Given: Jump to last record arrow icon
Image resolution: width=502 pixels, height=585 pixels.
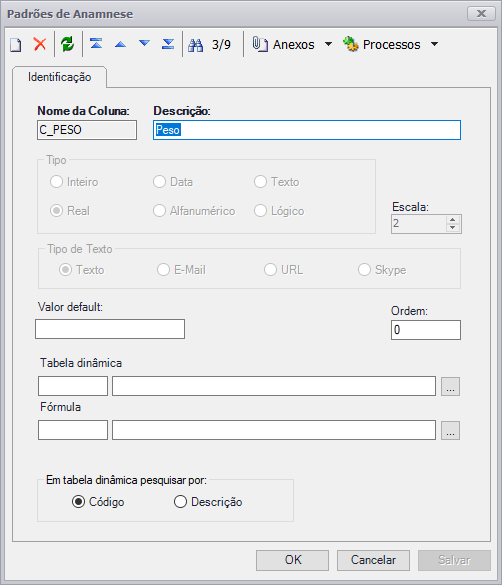Looking at the screenshot, I should pyautogui.click(x=168, y=44).
